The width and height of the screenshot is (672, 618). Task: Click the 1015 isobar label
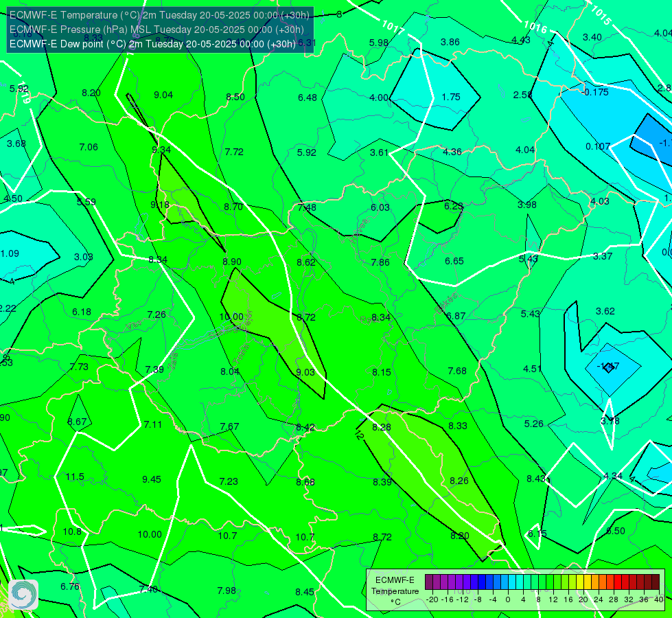(x=601, y=15)
